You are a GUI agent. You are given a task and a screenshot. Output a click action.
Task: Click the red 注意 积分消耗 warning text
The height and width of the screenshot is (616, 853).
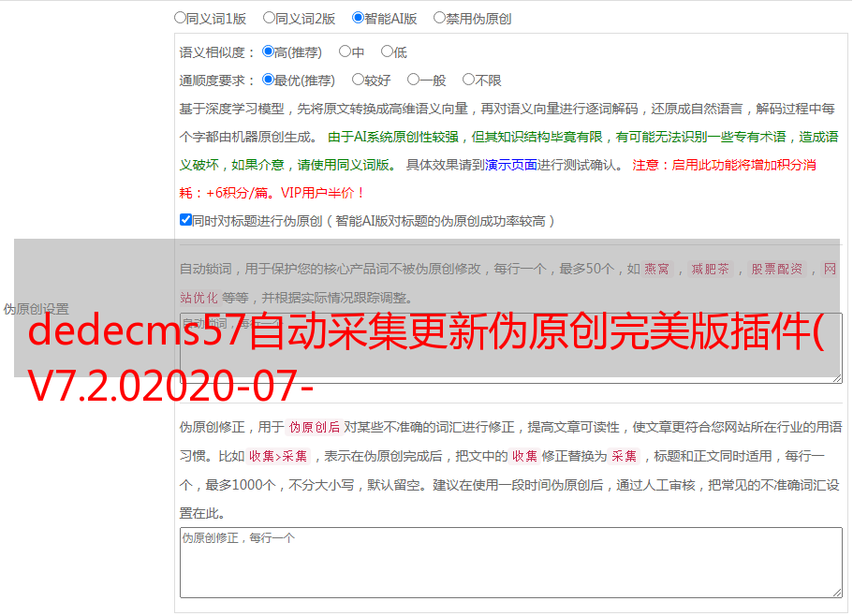tap(497, 179)
